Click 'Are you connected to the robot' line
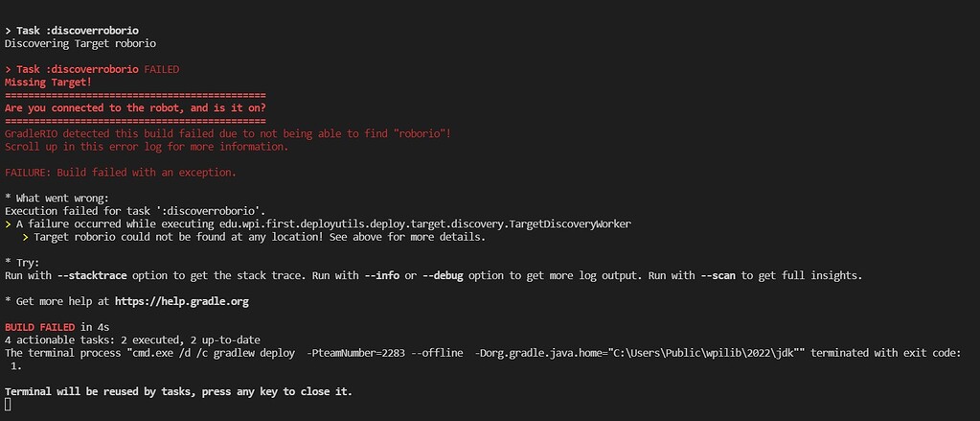The image size is (980, 421). (x=135, y=108)
